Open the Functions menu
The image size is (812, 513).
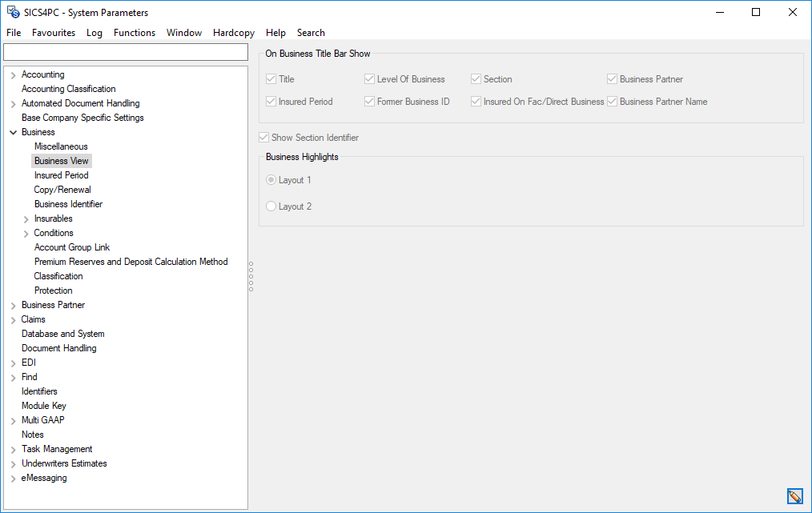point(134,33)
